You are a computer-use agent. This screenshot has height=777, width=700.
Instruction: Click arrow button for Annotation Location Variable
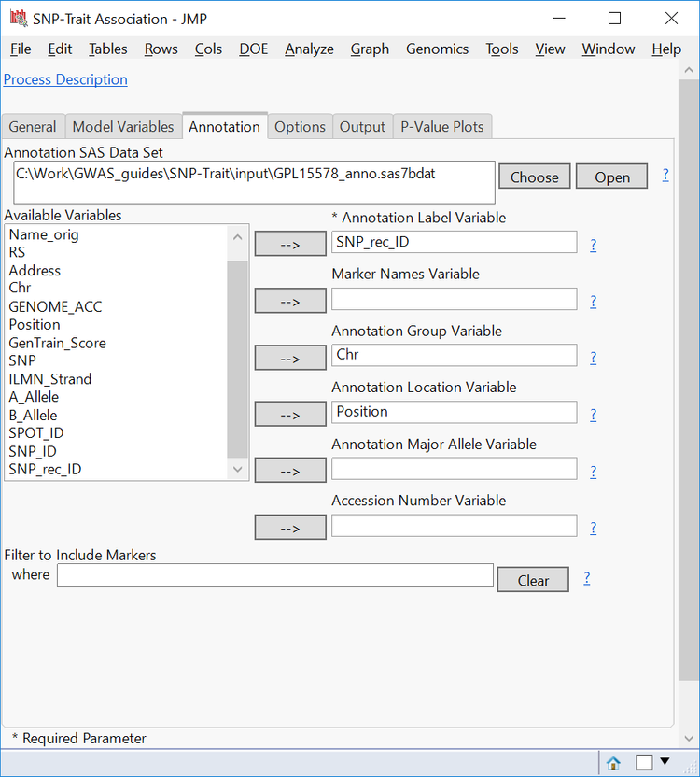click(x=290, y=415)
